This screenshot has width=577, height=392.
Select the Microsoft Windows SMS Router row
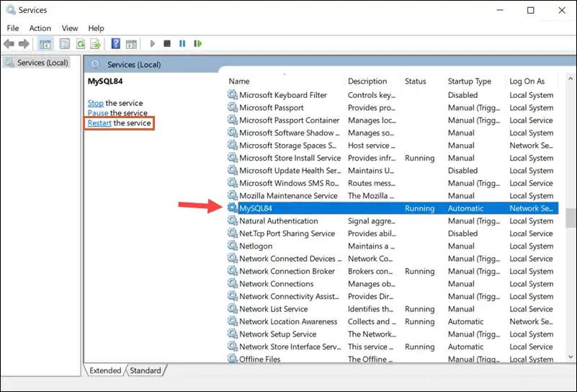pos(393,183)
